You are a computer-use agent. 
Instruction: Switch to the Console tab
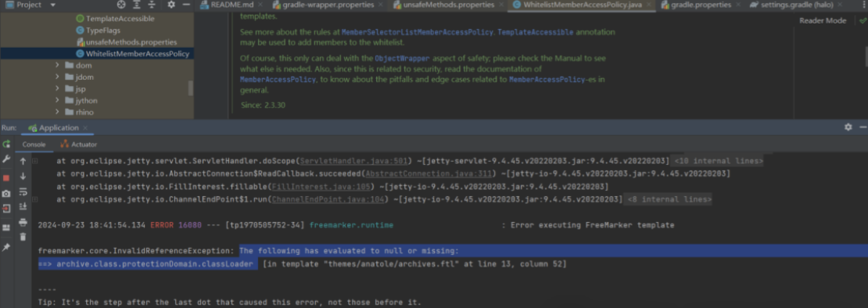pos(34,145)
